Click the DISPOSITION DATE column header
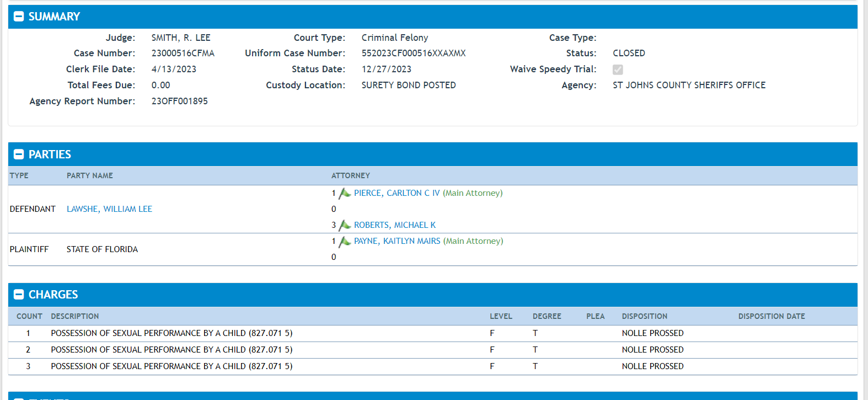Screen dimensions: 868x400 point(771,317)
